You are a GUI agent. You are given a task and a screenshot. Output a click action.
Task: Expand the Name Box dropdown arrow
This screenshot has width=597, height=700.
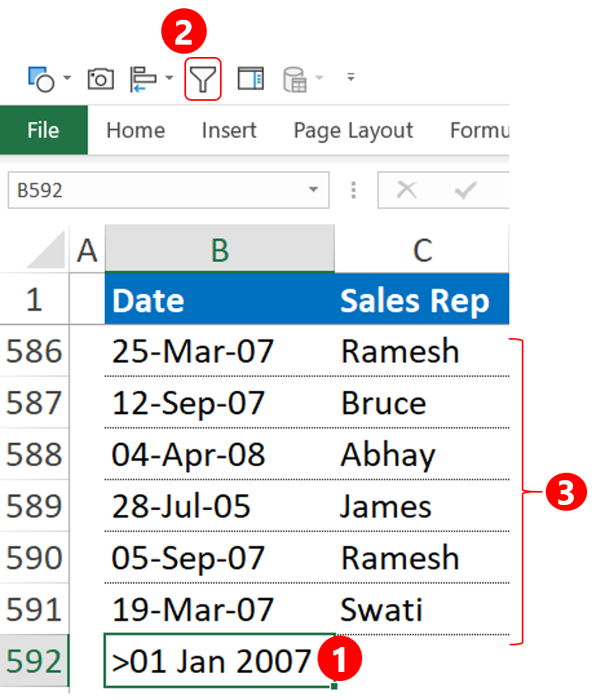tap(313, 190)
